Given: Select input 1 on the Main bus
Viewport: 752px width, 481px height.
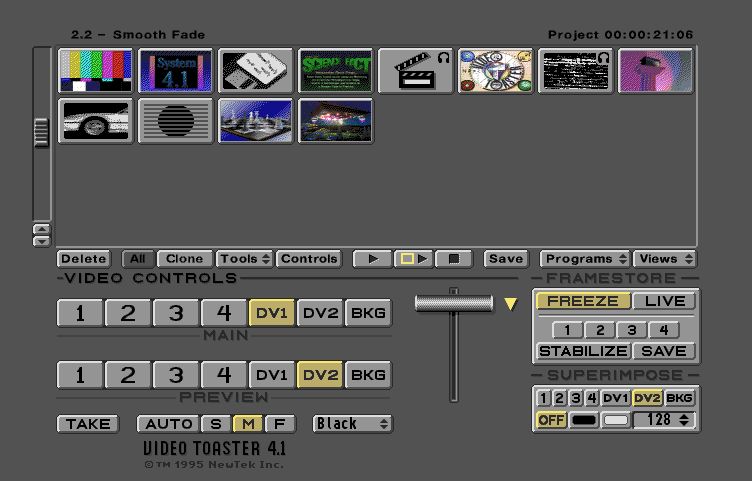Looking at the screenshot, I should [x=80, y=313].
